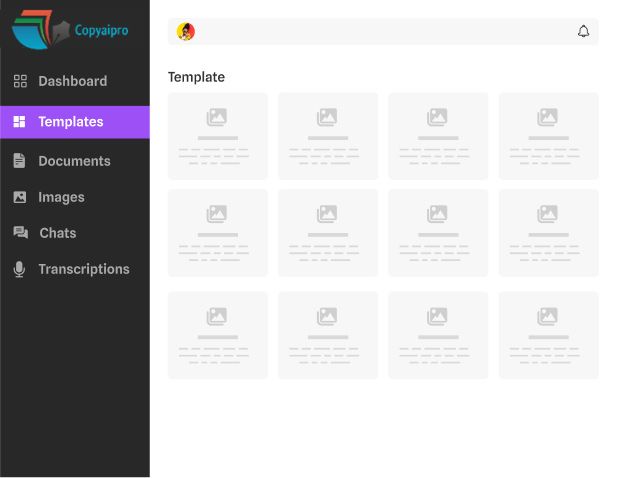
Task: Open the user avatar profile
Action: [x=186, y=32]
